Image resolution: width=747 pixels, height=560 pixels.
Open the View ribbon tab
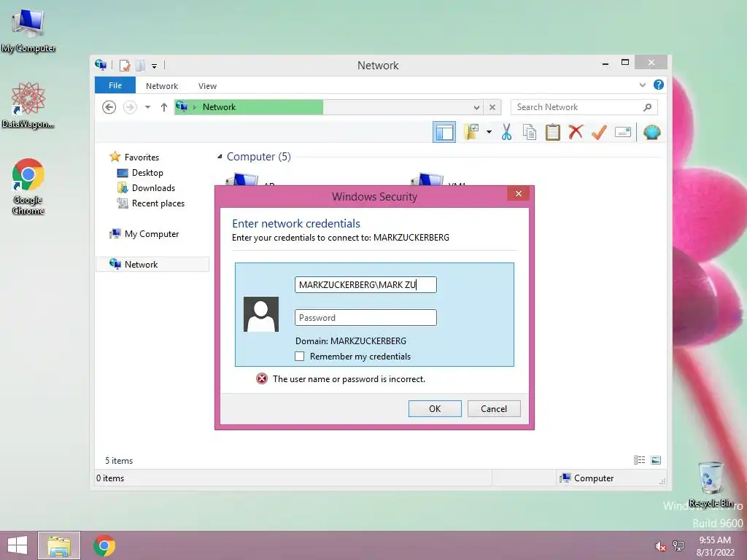[207, 86]
